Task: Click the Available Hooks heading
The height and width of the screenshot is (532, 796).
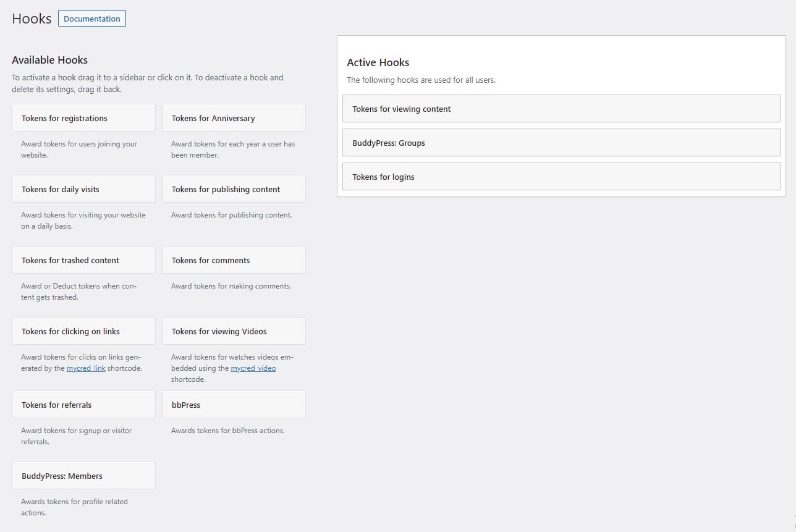Action: pos(49,60)
